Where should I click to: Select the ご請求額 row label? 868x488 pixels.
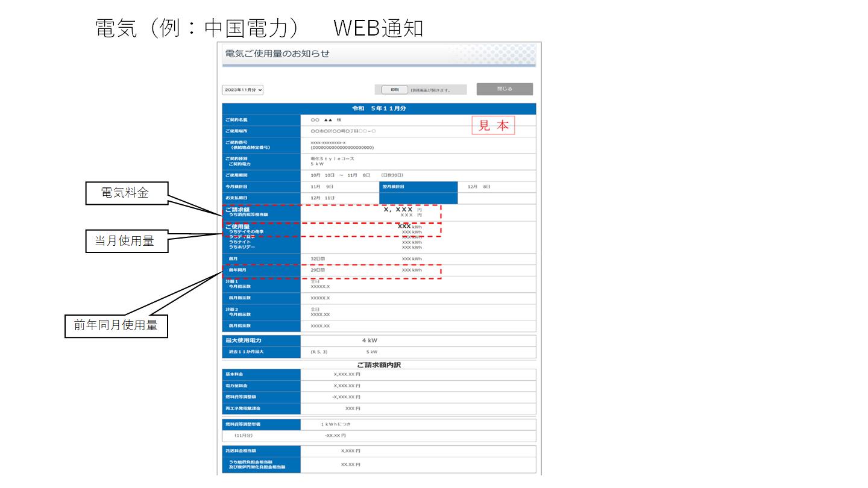click(x=237, y=210)
